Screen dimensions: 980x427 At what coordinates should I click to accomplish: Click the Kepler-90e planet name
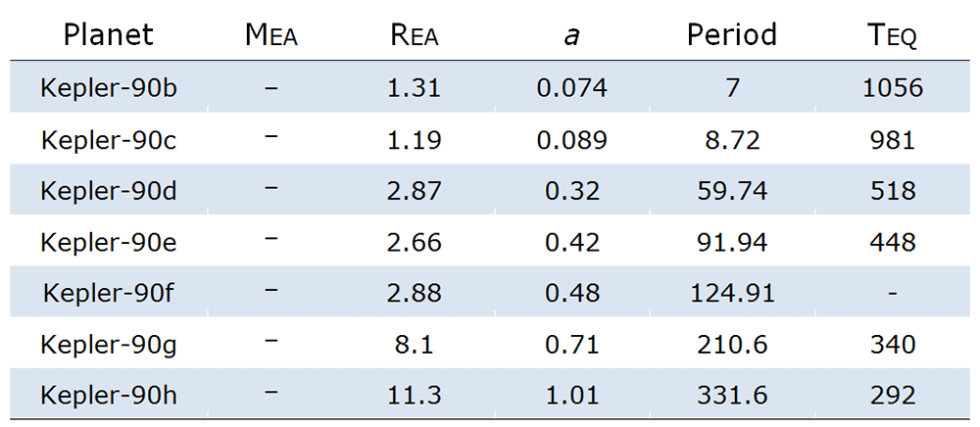[109, 242]
